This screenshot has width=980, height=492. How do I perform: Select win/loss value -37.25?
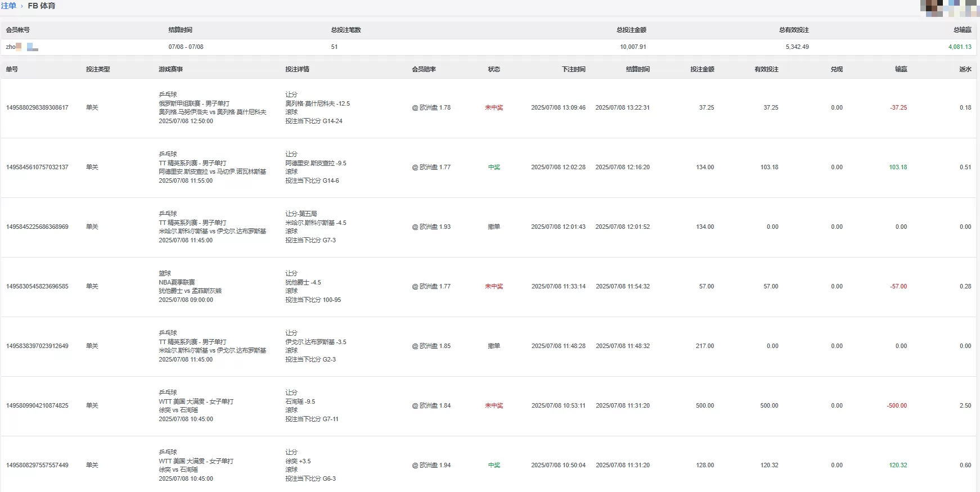[x=898, y=107]
